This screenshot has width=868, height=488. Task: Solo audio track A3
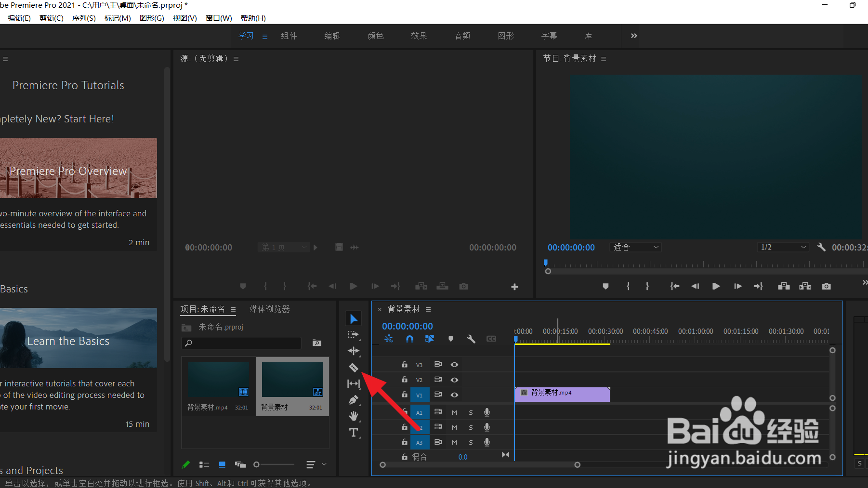point(471,442)
